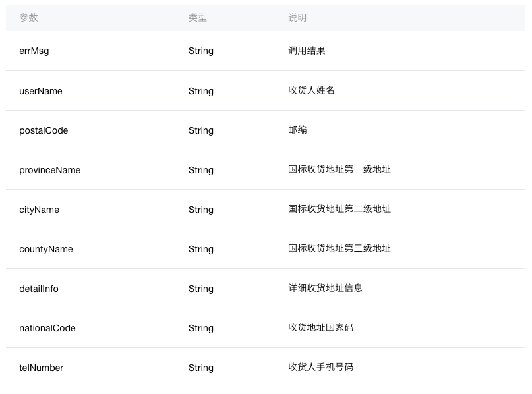Click the 收货人姓名 description
This screenshot has height=394, width=532.
[311, 90]
